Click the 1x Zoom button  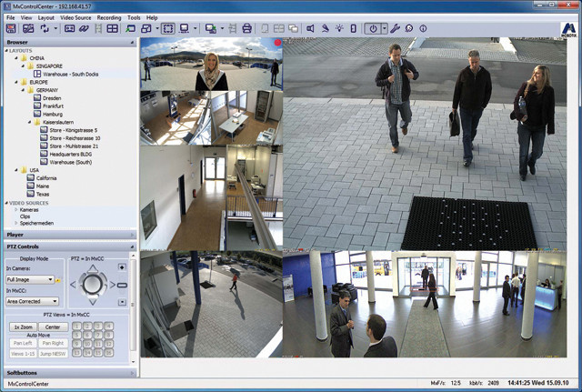[x=22, y=326]
